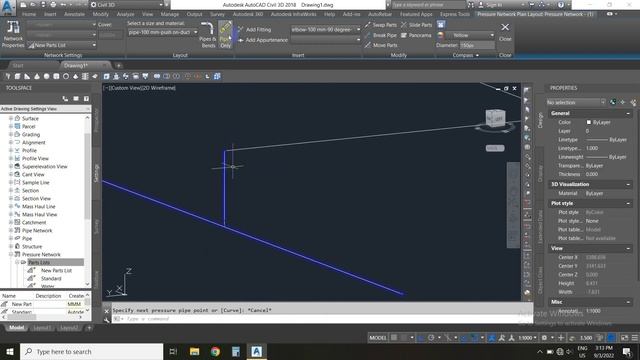Click the compass Diameter input field
The image size is (640, 360).
pyautogui.click(x=477, y=45)
